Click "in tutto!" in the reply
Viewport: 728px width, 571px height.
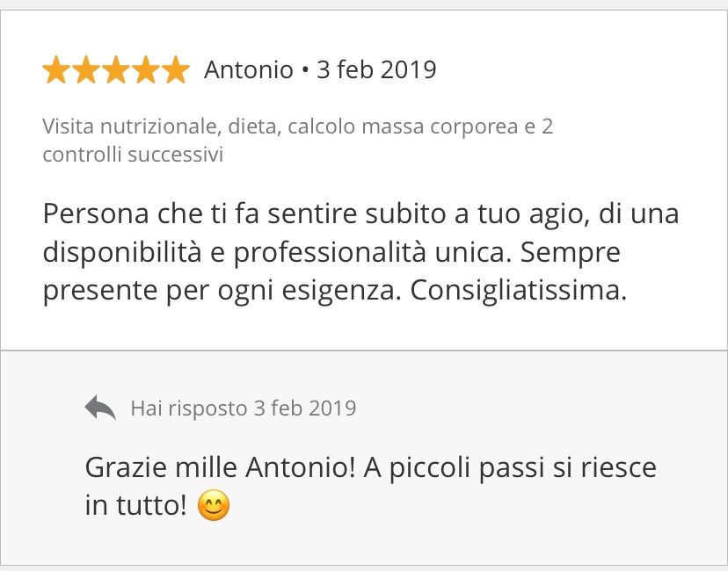click(x=136, y=507)
